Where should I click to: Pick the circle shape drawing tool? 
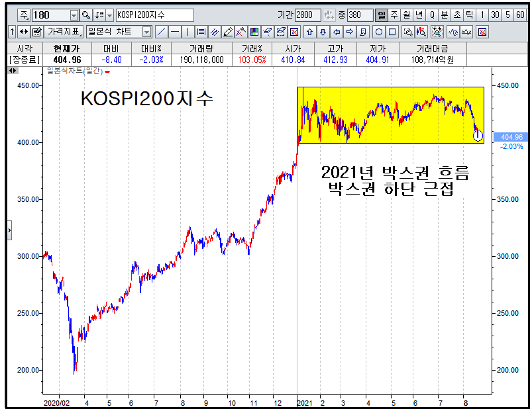[x=379, y=32]
